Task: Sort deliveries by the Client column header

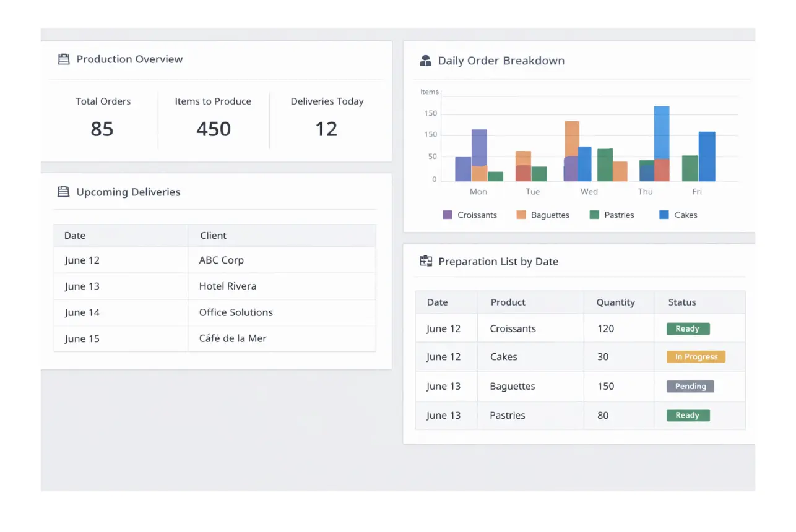Action: pos(213,236)
